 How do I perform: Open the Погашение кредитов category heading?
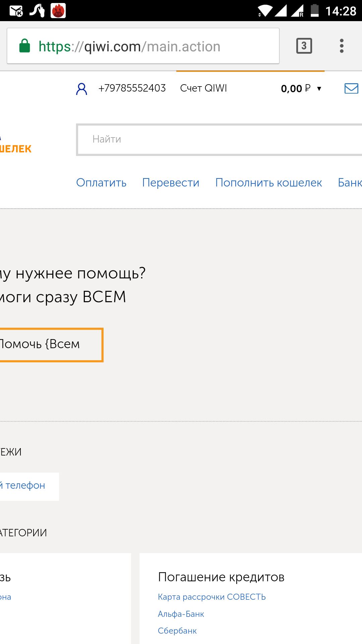(221, 577)
